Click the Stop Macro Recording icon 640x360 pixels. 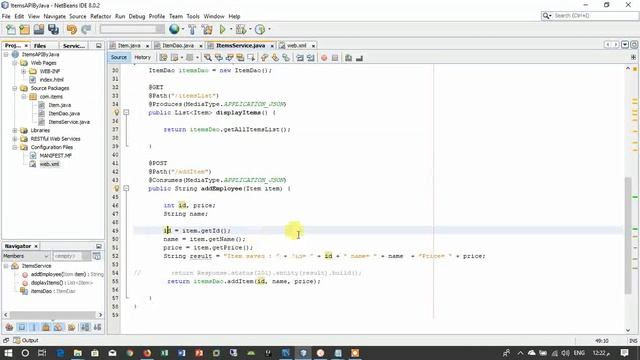pos(335,58)
